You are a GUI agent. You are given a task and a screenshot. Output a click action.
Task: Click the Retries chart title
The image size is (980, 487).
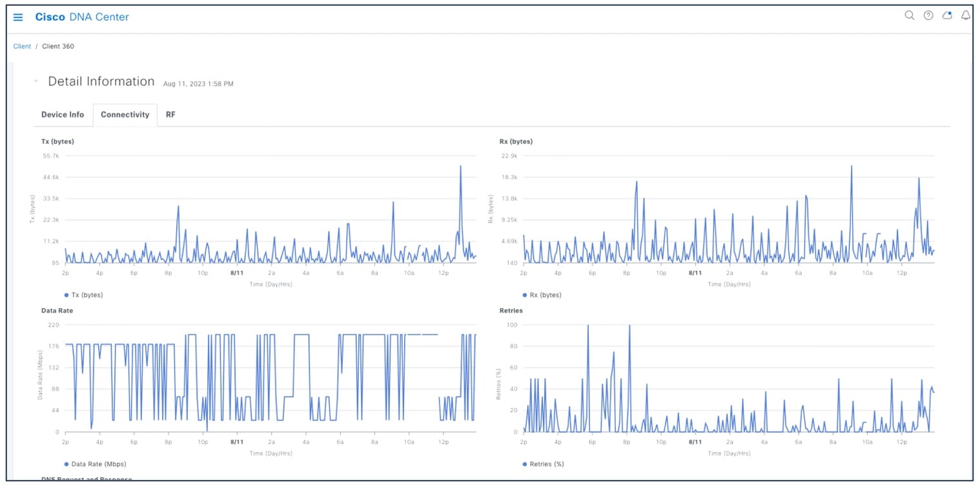tap(511, 311)
